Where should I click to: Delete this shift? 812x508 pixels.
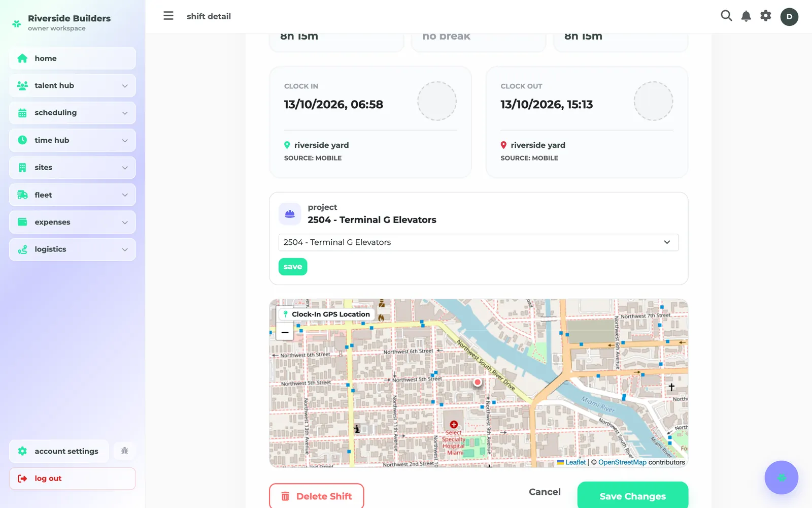(x=317, y=496)
